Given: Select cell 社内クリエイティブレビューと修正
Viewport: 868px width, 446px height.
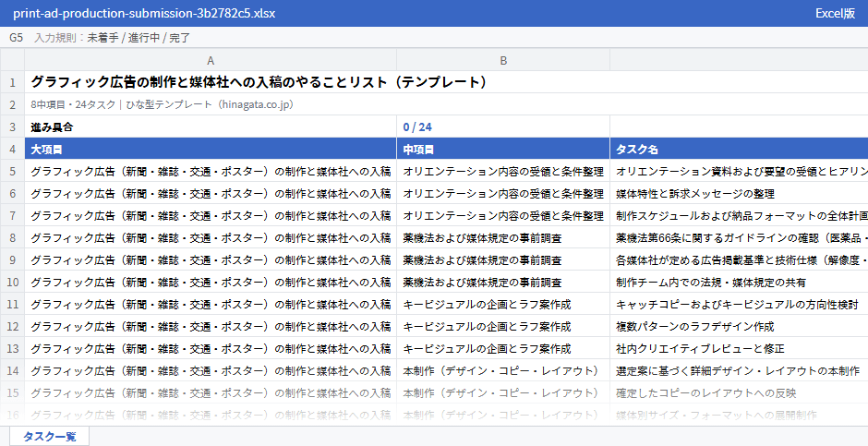Looking at the screenshot, I should coord(739,348).
